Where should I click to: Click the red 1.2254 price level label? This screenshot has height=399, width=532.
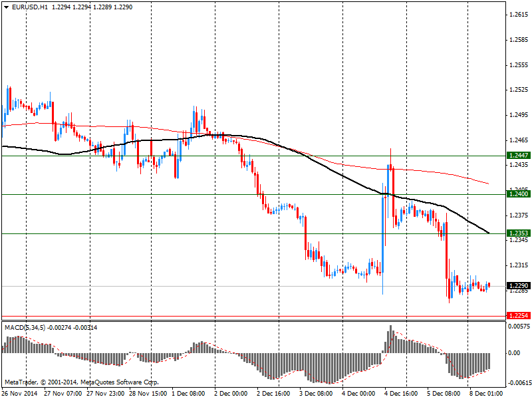(519, 315)
